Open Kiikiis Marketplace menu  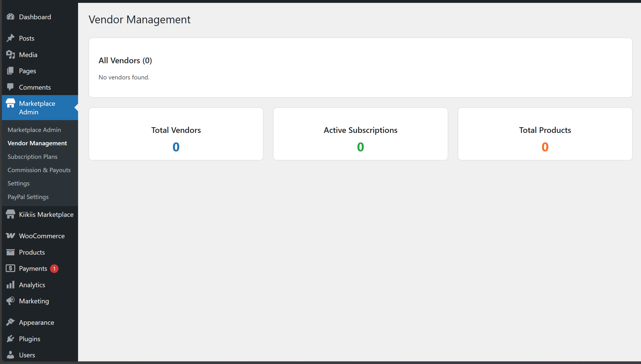[40, 214]
